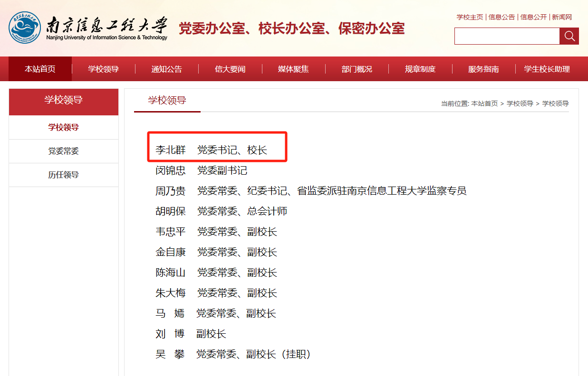Focus the search input field
Image resolution: width=588 pixels, height=376 pixels.
pos(507,36)
